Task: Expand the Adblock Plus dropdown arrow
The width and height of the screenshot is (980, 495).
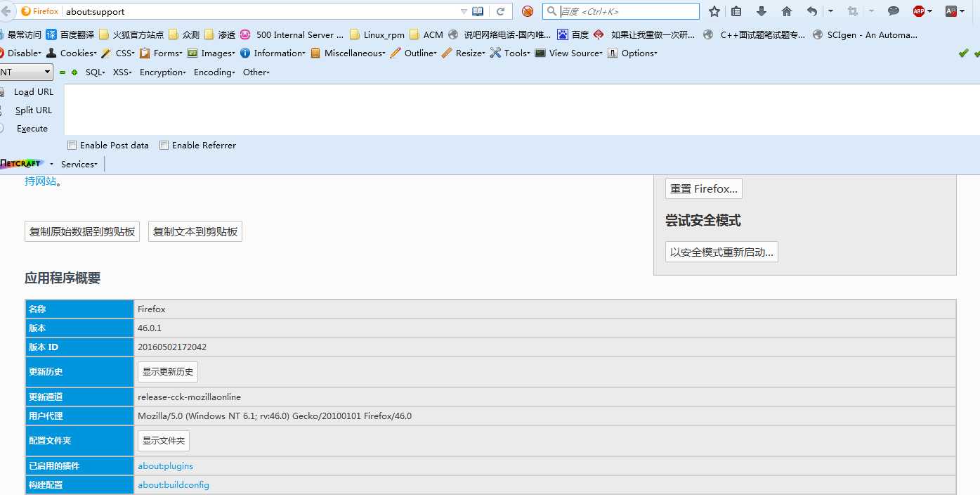Action: pos(930,11)
